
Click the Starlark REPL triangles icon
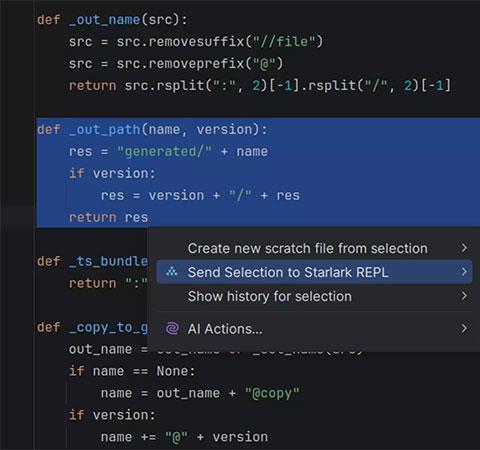click(172, 272)
